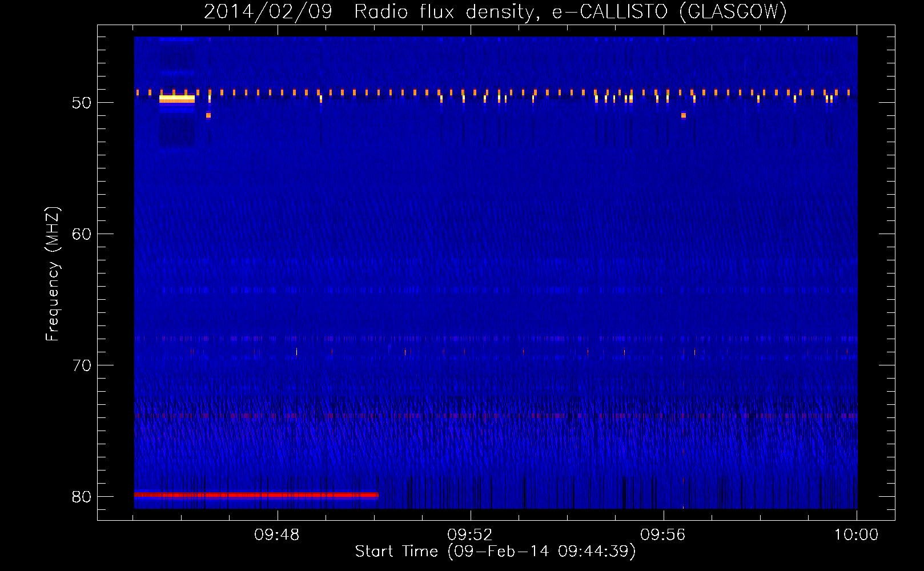Click the 10:00 time tick label
This screenshot has height=571, width=924.
(856, 535)
